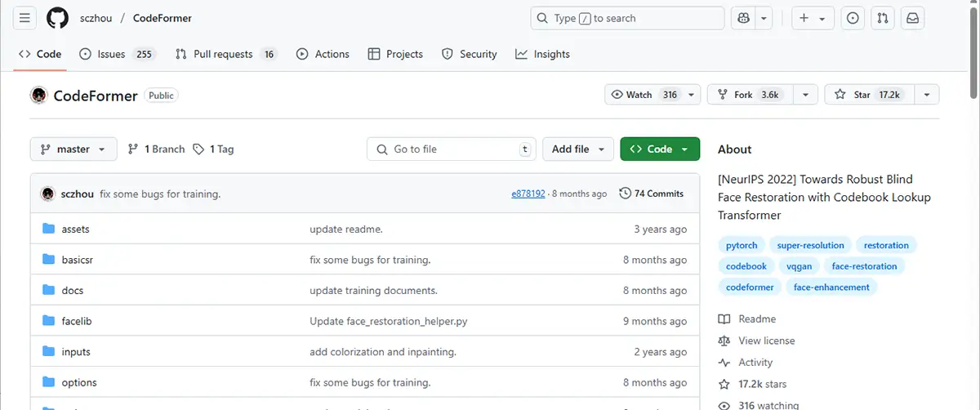Viewport: 980px width, 410px height.
Task: Open latest commit message fix some bugs for training
Action: click(x=160, y=194)
